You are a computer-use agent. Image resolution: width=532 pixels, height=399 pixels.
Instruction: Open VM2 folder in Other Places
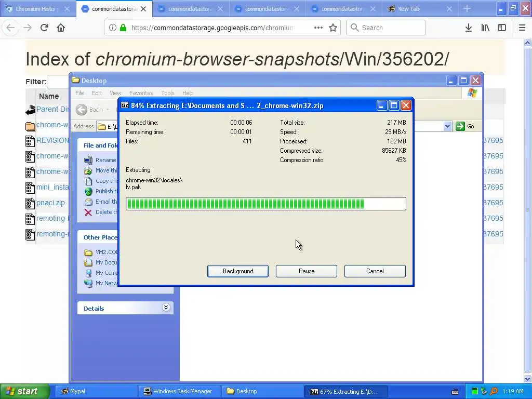pos(106,252)
